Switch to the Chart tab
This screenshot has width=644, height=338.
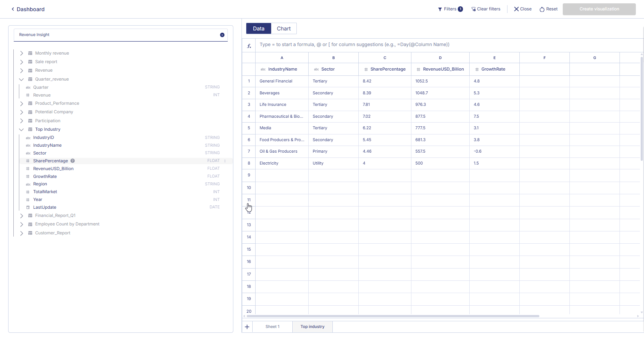[x=284, y=29]
